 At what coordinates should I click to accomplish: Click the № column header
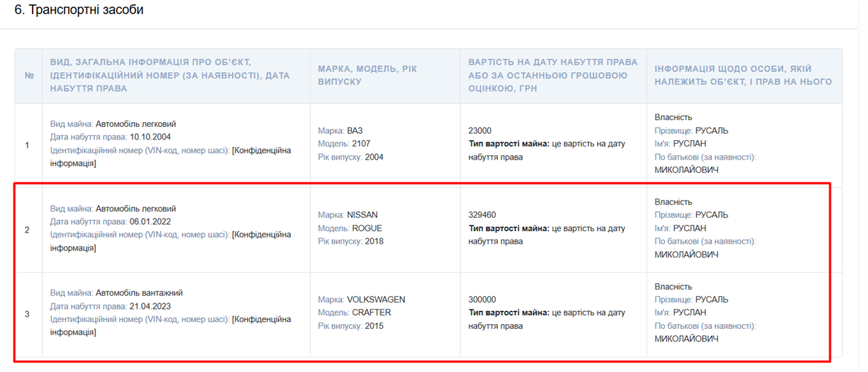tap(29, 76)
